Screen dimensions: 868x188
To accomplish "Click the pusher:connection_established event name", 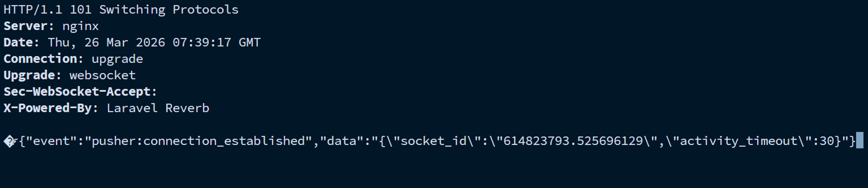I will (x=198, y=141).
